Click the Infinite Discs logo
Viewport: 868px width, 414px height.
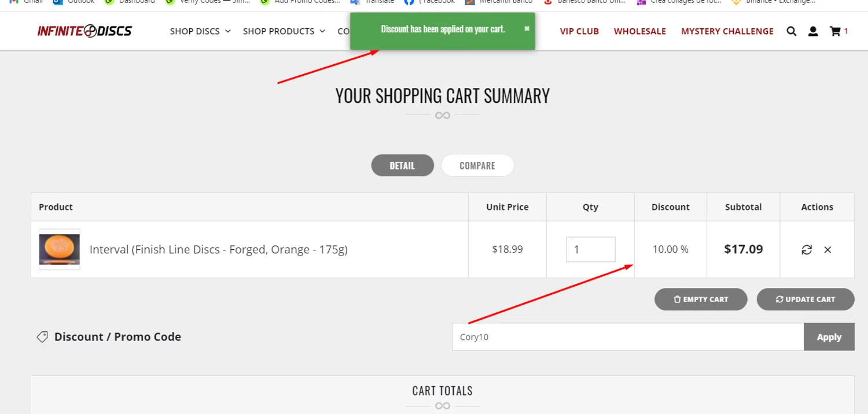coord(85,31)
